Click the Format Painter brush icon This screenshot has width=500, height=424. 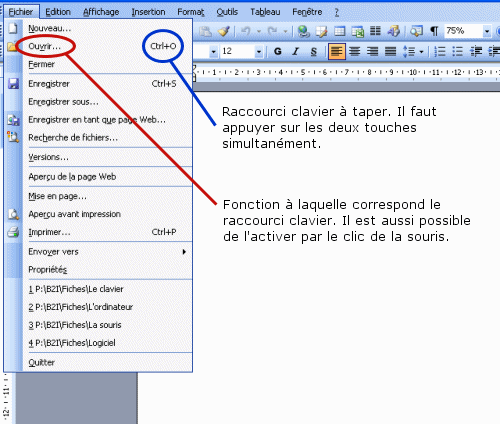tap(224, 31)
